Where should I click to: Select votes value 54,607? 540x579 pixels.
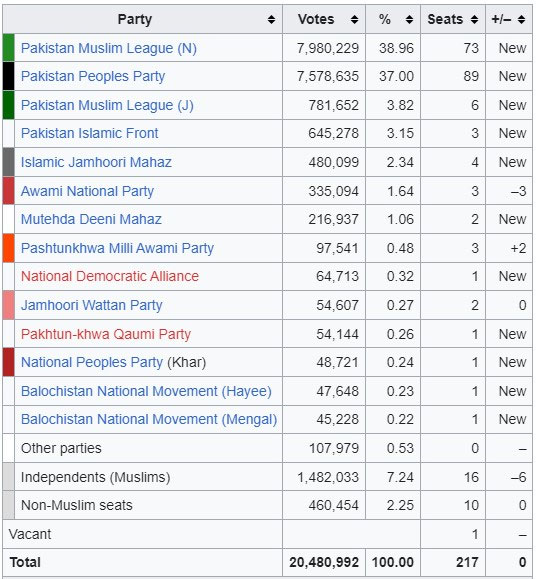337,305
